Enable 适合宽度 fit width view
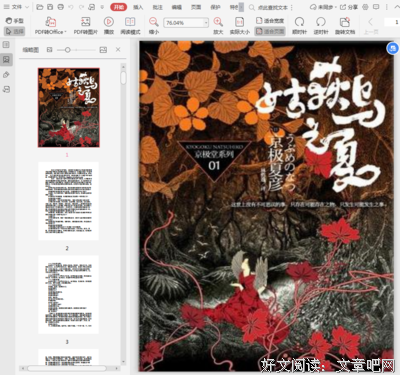The height and width of the screenshot is (375, 400). 270,21
